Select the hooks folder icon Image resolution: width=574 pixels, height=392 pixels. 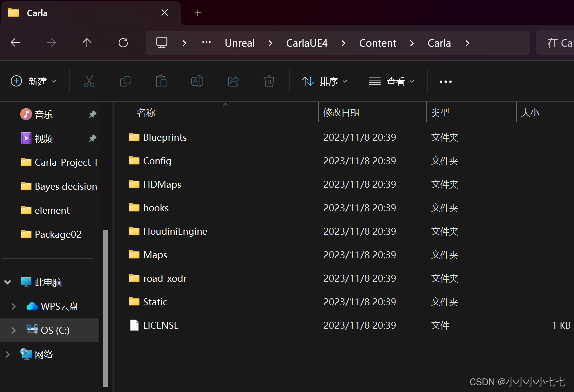(134, 208)
